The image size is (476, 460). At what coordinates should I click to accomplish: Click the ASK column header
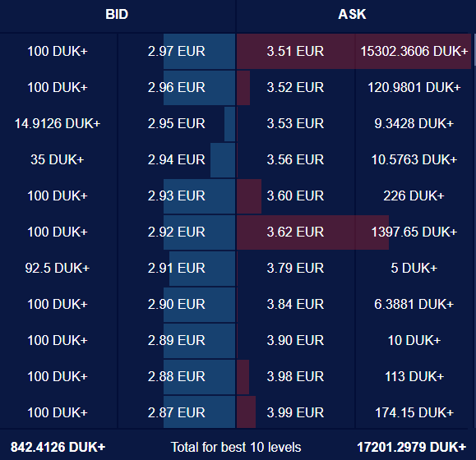point(352,14)
